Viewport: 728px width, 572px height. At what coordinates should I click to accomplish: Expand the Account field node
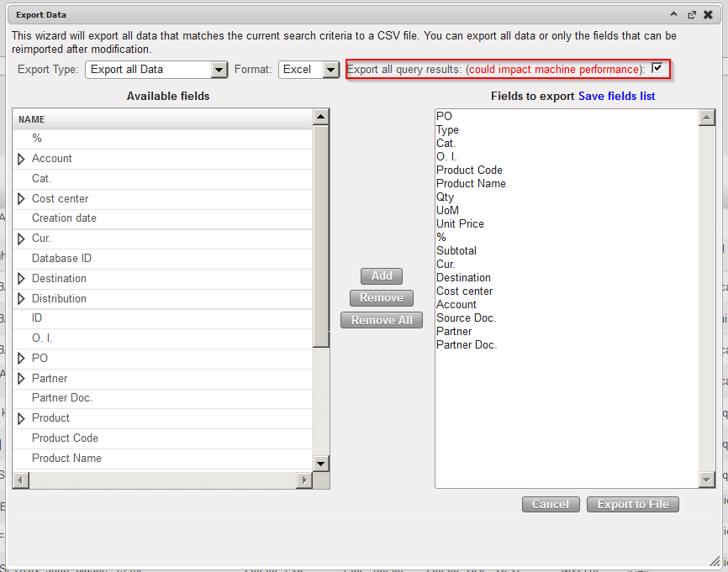[x=22, y=159]
